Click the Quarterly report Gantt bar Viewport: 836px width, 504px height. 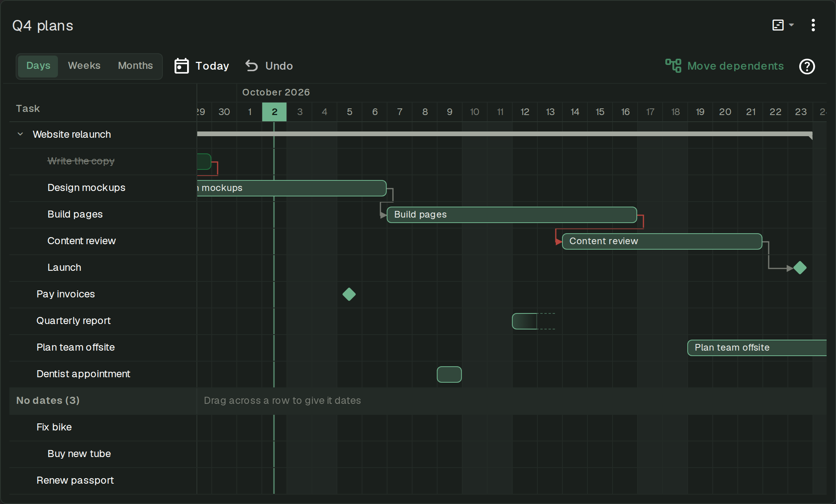click(x=525, y=321)
